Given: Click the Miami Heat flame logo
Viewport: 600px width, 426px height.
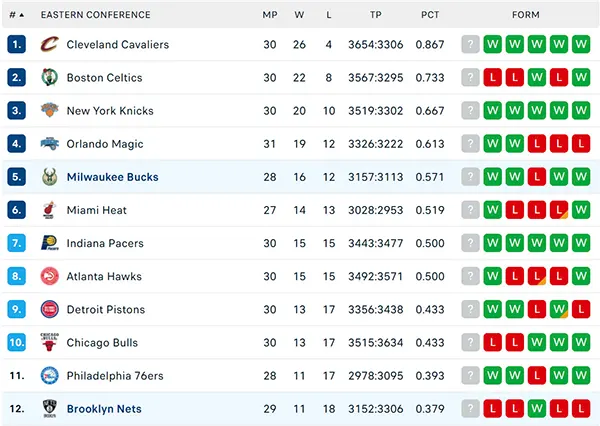Looking at the screenshot, I should pos(49,210).
